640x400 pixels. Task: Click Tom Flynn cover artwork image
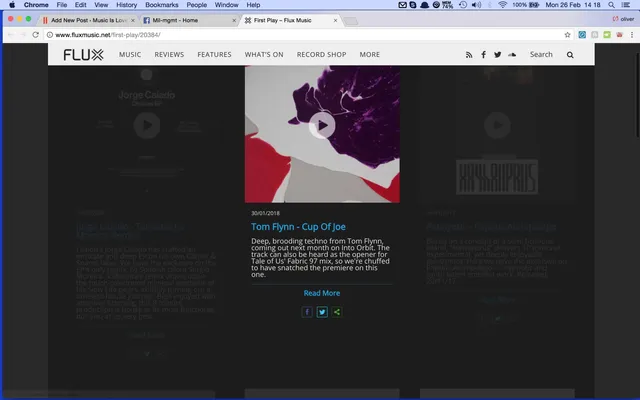(322, 134)
